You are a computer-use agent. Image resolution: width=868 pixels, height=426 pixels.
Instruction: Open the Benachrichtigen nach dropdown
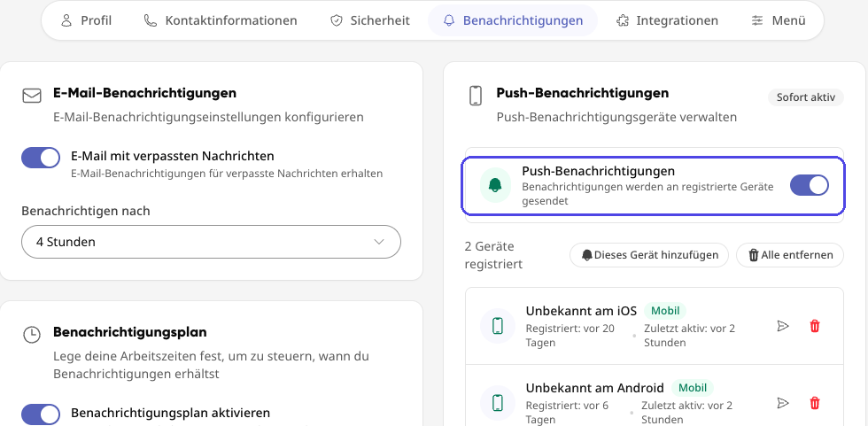[x=211, y=242]
